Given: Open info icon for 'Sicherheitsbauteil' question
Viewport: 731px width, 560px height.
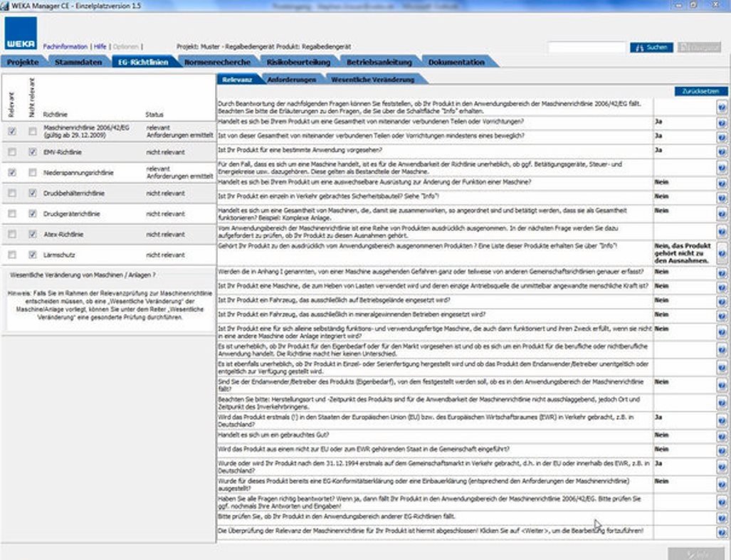Looking at the screenshot, I should (x=722, y=199).
